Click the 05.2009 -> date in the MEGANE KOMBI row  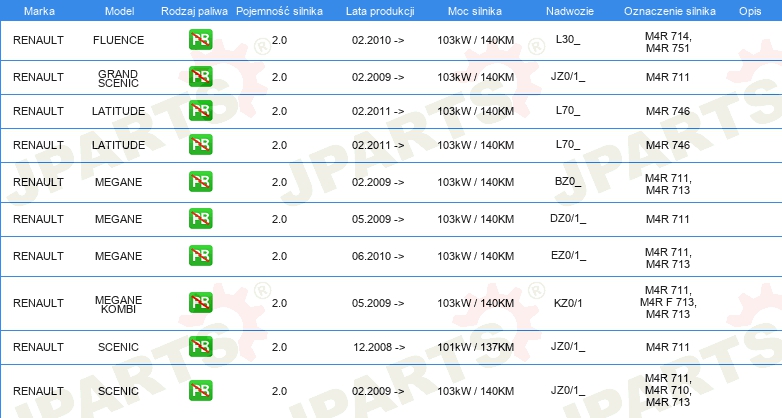[x=378, y=303]
